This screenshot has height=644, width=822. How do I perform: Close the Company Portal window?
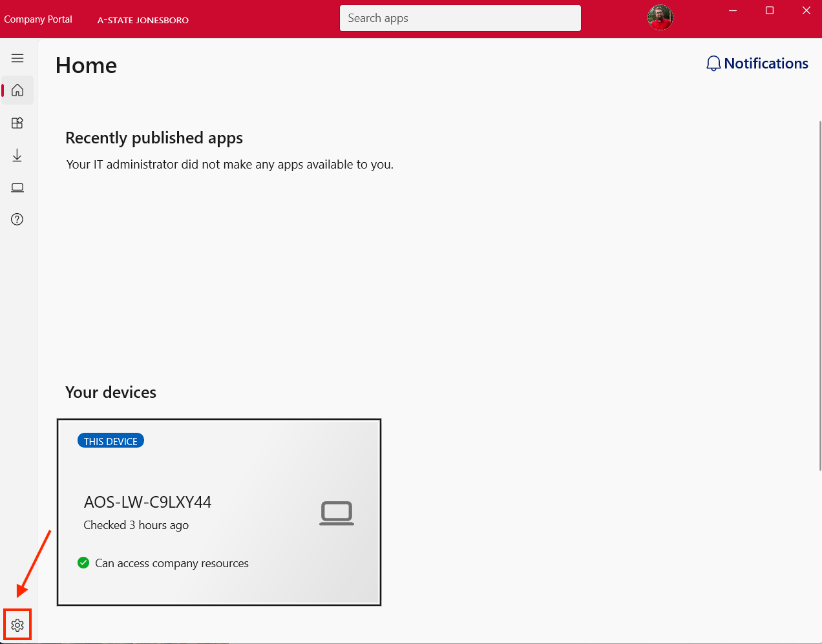[806, 11]
